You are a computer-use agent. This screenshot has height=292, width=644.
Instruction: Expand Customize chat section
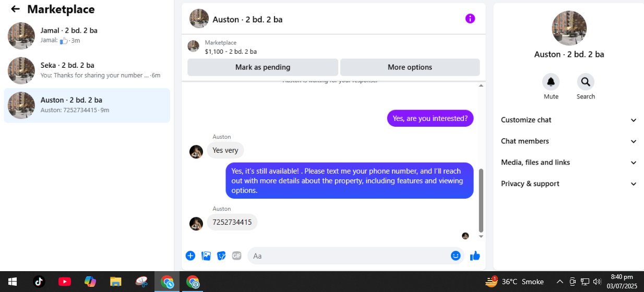pyautogui.click(x=569, y=120)
